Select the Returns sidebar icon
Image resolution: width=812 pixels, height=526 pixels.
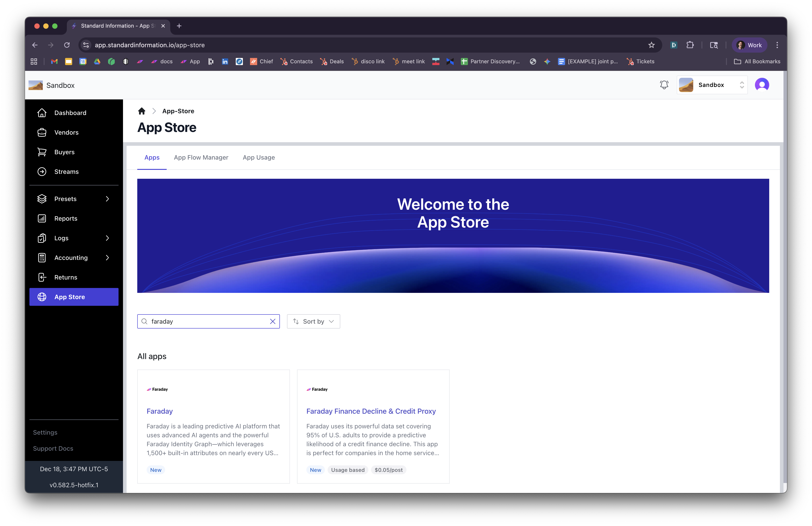[x=42, y=277]
